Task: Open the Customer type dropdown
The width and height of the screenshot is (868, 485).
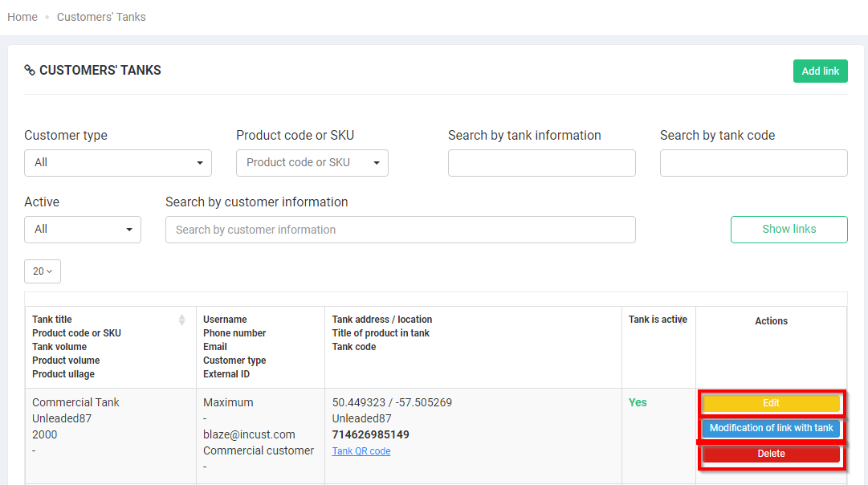Action: pyautogui.click(x=118, y=163)
